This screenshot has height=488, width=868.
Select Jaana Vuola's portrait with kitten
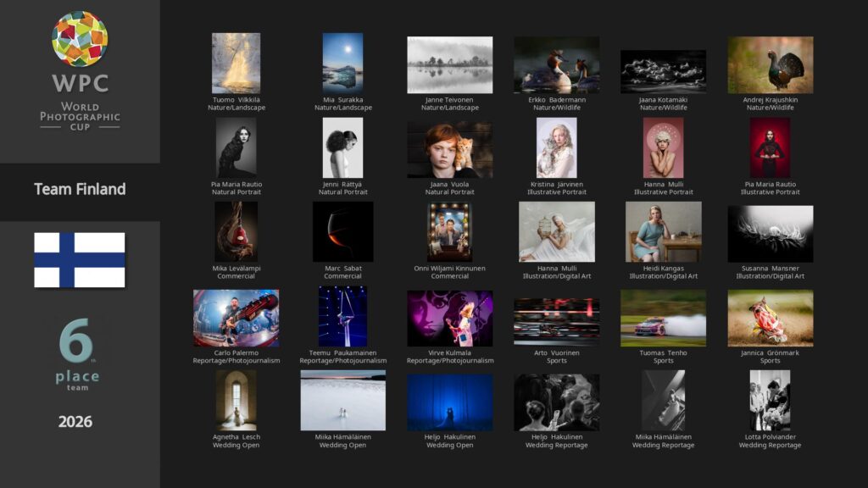click(449, 149)
